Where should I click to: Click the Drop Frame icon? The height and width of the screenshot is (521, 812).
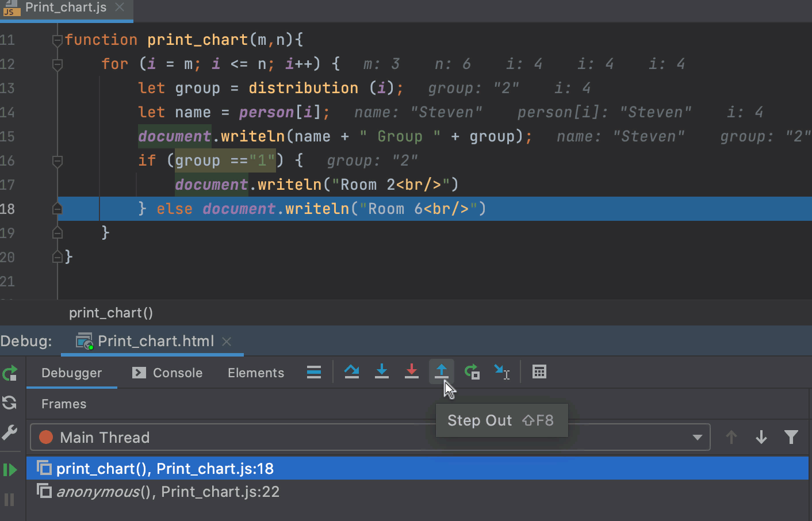(472, 372)
